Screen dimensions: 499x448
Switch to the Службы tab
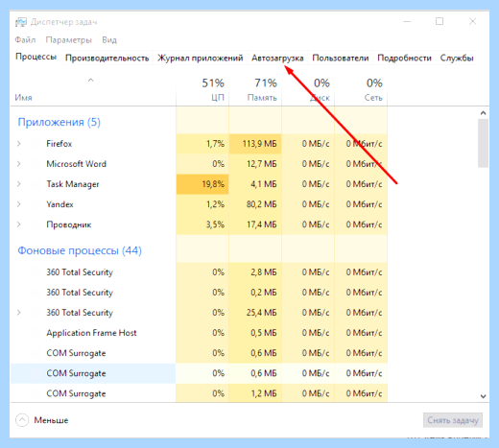[x=457, y=58]
